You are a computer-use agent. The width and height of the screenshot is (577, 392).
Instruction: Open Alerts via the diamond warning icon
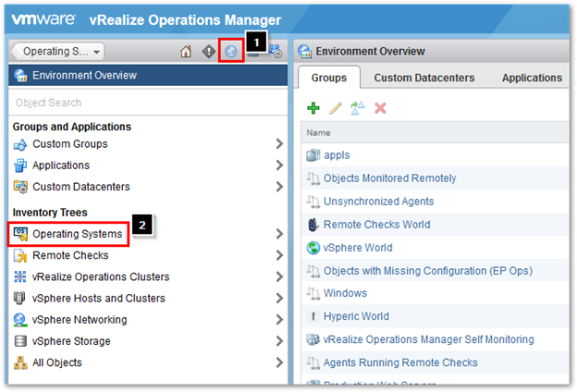click(209, 52)
